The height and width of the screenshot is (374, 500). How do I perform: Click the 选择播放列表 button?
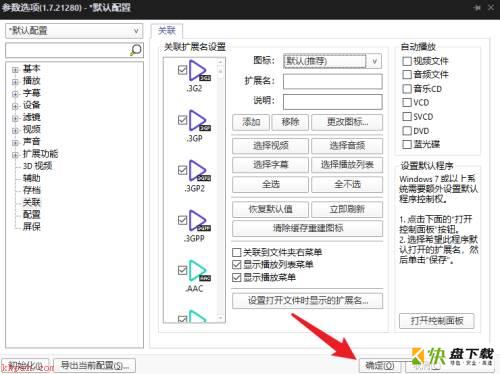point(347,165)
